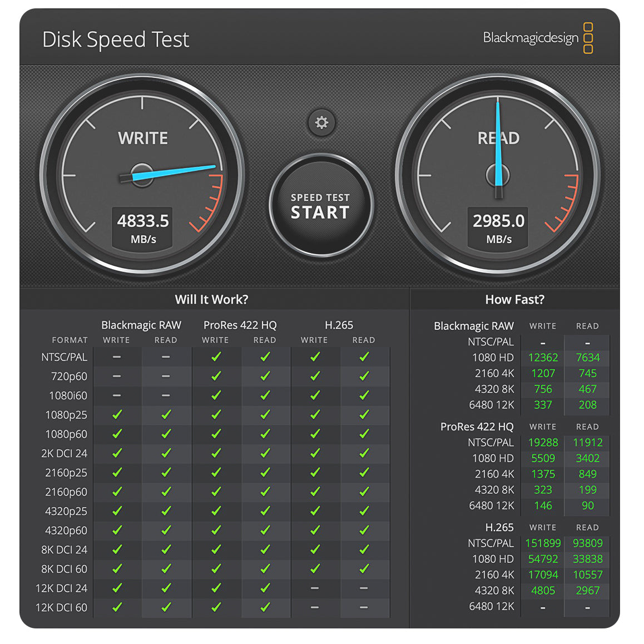The width and height of the screenshot is (644, 644).
Task: Expand the Blackmagic RAW results section
Action: point(473,326)
